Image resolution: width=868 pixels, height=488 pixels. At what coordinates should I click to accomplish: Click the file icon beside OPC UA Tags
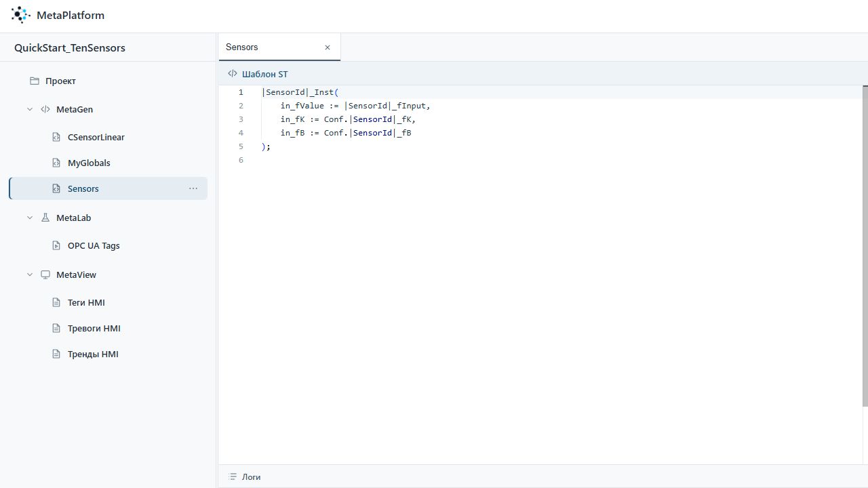click(x=56, y=245)
